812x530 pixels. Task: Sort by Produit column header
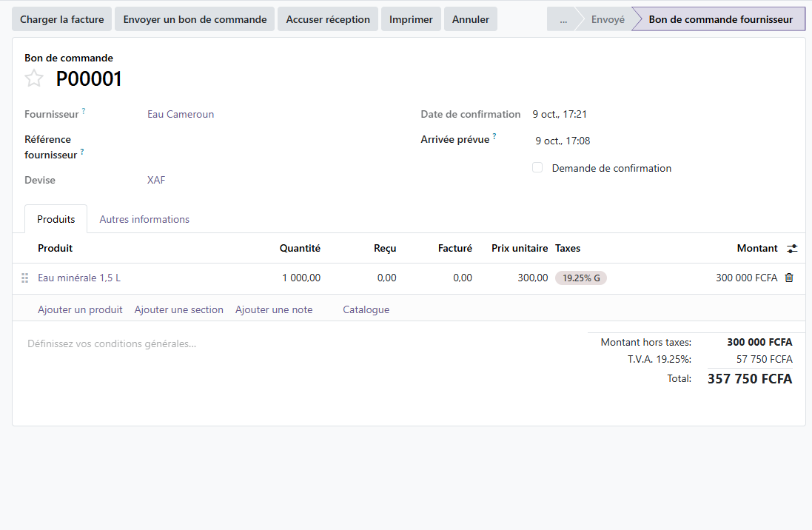coord(55,248)
